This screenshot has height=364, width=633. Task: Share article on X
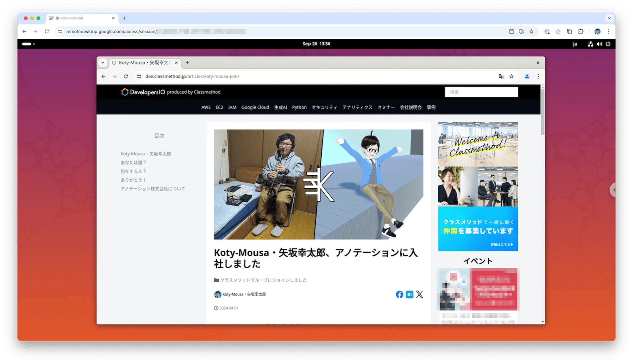[x=419, y=294]
